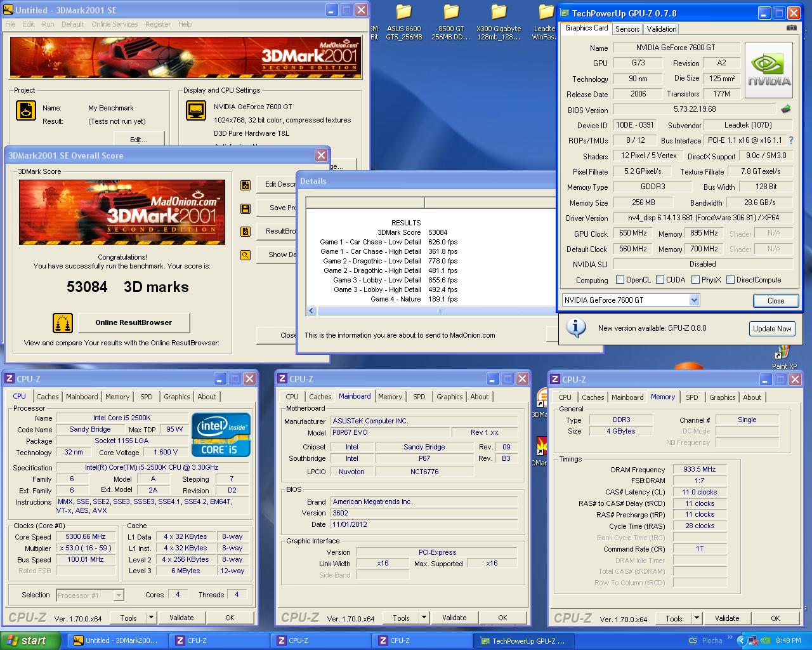The height and width of the screenshot is (650, 812).
Task: Click the project joystick icon in 3DMark
Action: 26,110
